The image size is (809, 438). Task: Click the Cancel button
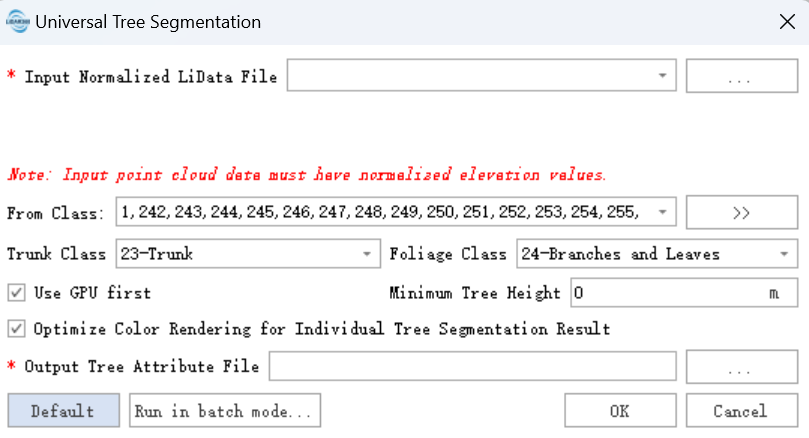[x=741, y=411]
